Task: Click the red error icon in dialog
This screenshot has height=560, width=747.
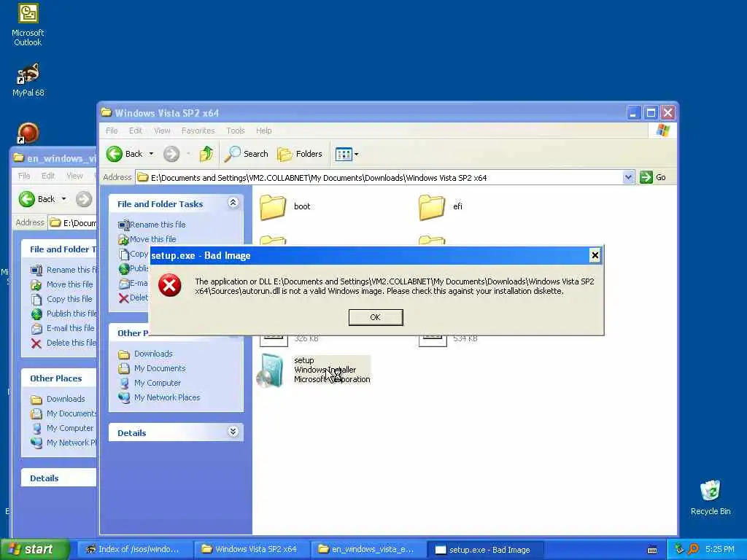Action: point(169,285)
